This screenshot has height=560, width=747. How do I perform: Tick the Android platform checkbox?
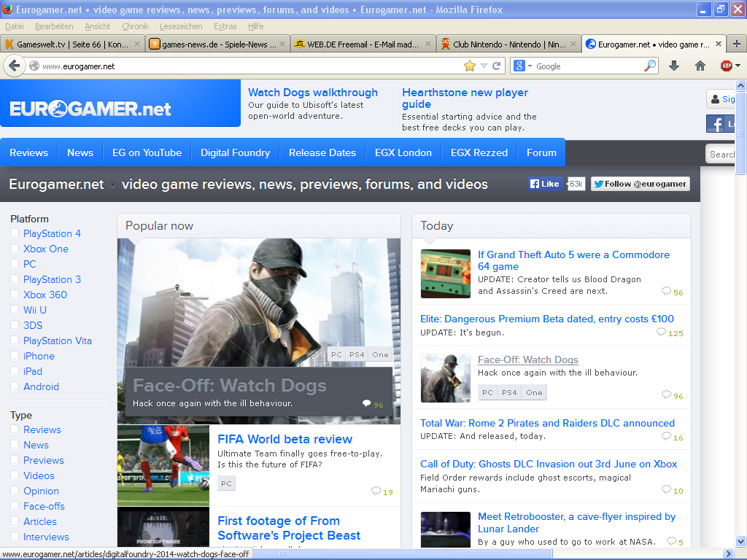15,386
